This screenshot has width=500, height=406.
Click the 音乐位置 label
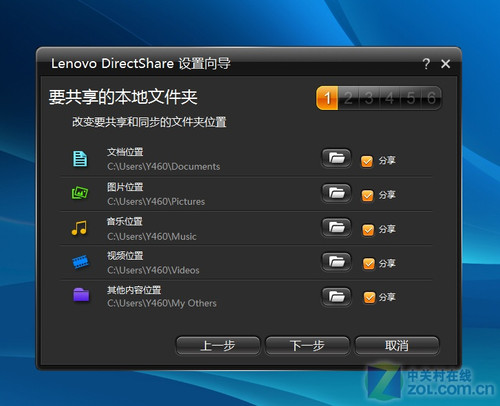coord(125,221)
